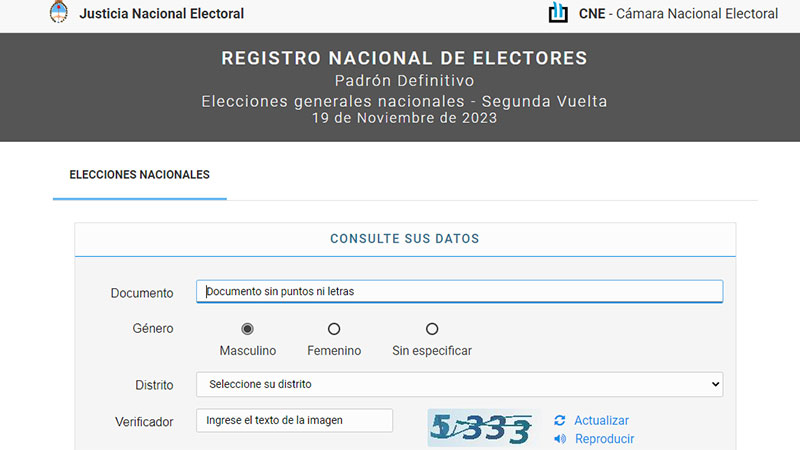Click the distrito dropdown arrow
This screenshot has height=450, width=800.
click(x=714, y=385)
